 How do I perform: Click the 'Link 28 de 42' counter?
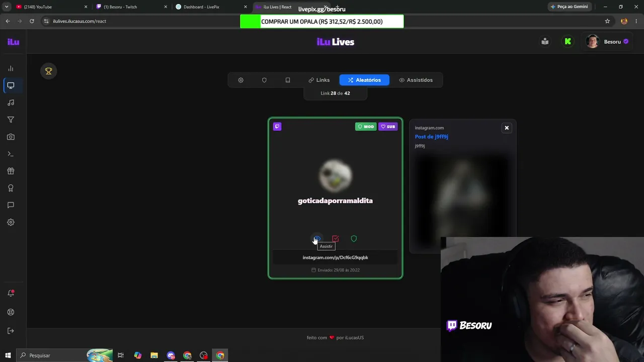coord(335,93)
